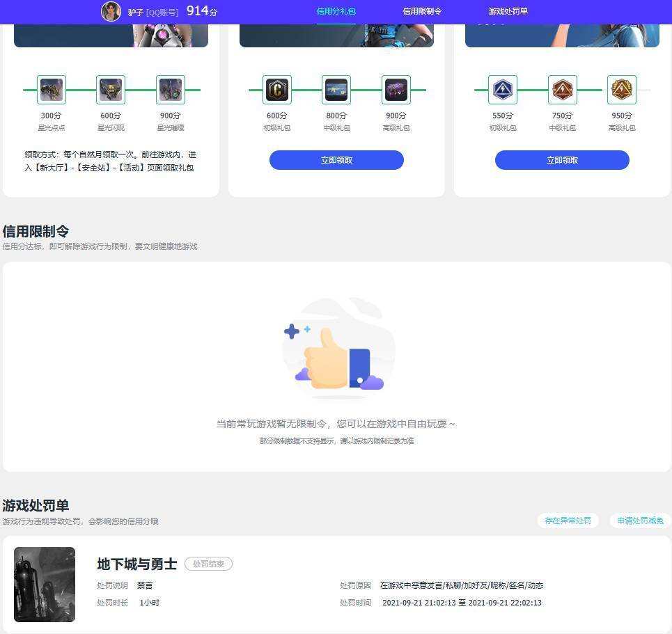
Task: Click the [QQ账号] label in header
Action: [x=162, y=13]
